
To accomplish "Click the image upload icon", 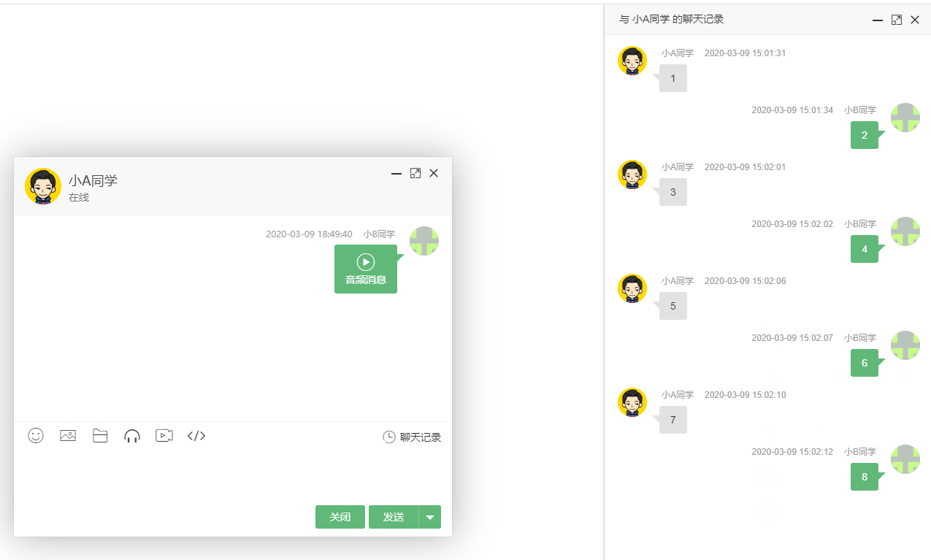I will pos(68,436).
